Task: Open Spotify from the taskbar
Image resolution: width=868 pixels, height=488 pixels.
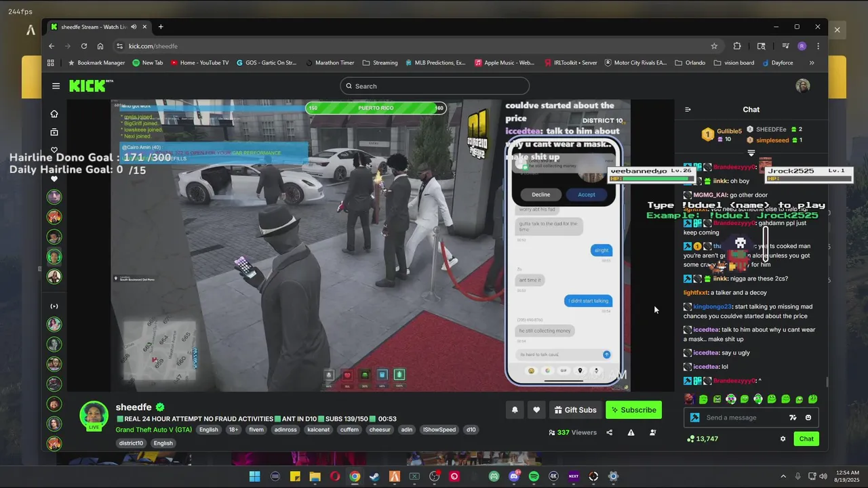Action: coord(534,476)
